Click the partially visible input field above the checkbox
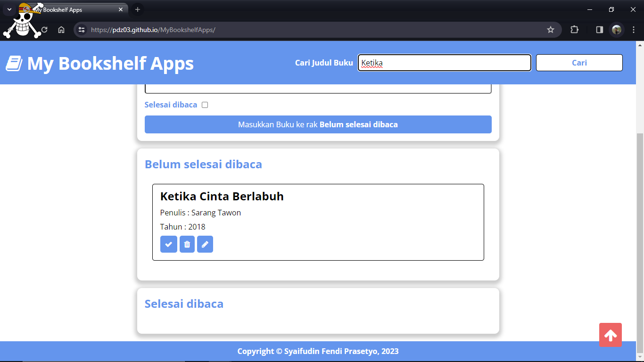Viewport: 644px width, 362px height. 318,89
